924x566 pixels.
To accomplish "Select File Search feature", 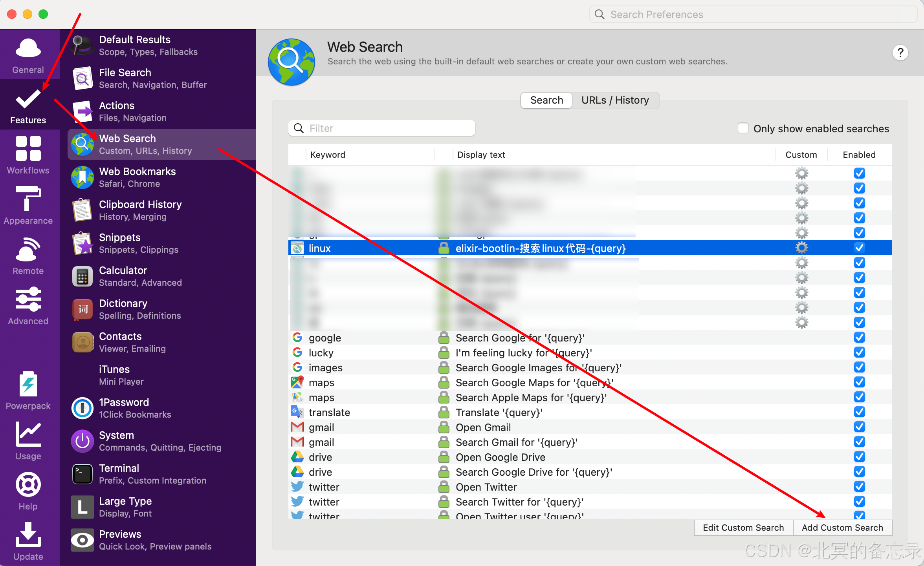I will click(x=162, y=79).
